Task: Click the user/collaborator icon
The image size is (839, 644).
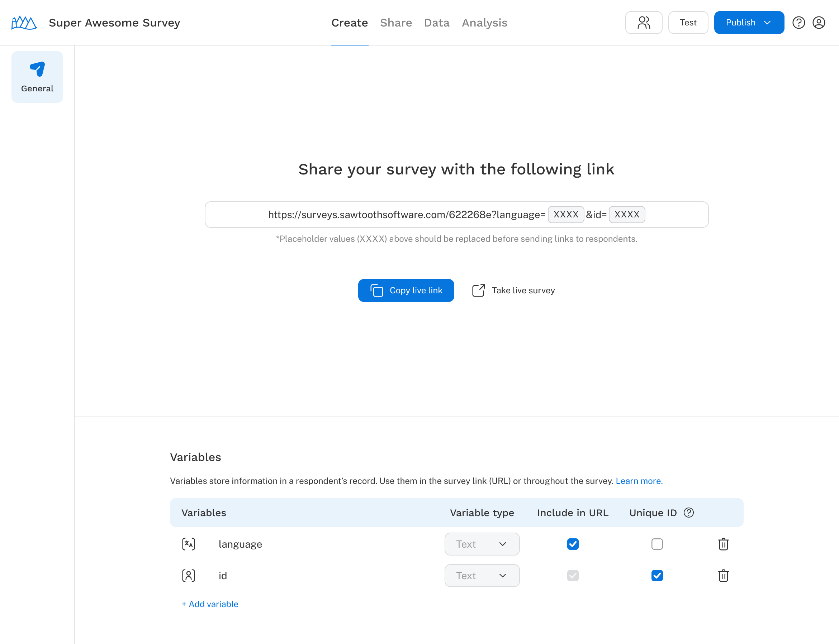Action: click(644, 22)
